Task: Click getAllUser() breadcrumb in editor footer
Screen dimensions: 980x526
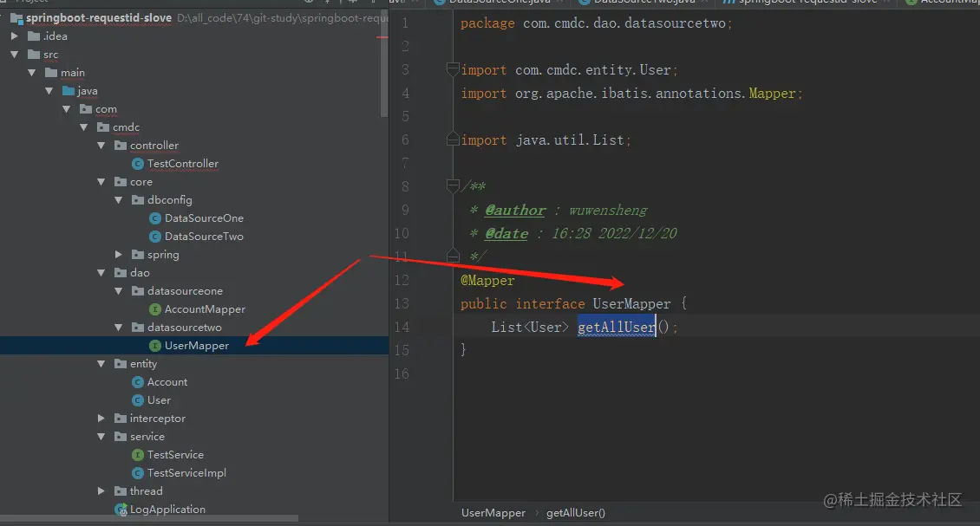Action: coord(576,513)
